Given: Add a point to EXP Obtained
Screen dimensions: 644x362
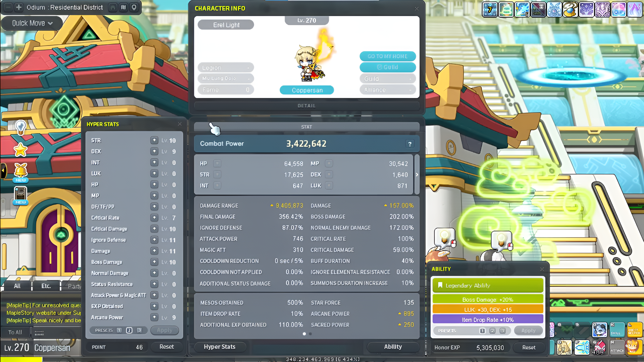Looking at the screenshot, I should click(154, 306).
